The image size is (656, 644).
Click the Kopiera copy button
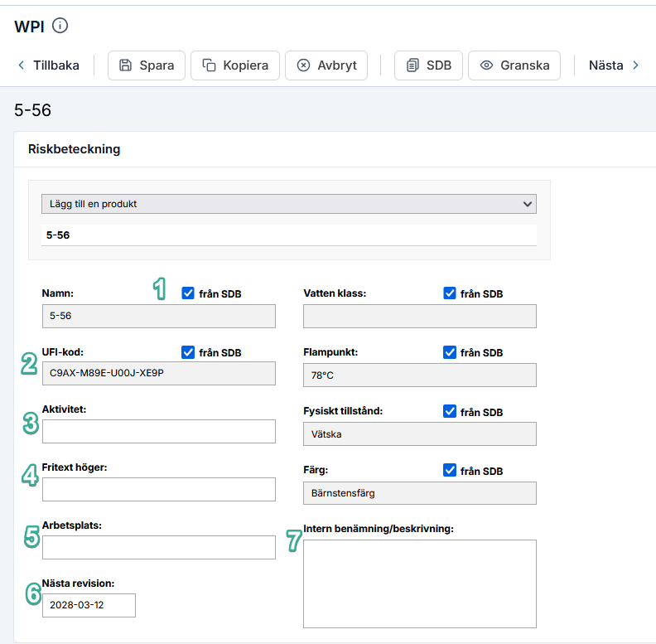[x=235, y=65]
